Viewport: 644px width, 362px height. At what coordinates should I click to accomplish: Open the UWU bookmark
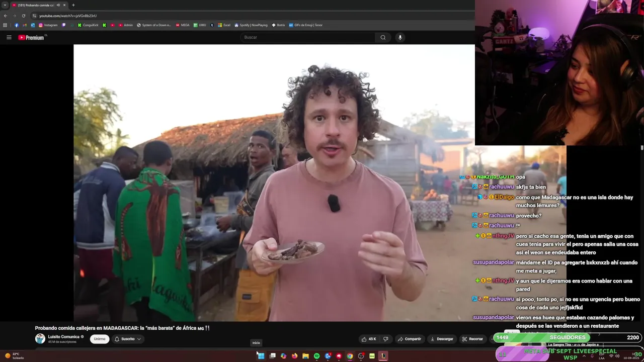tap(200, 25)
